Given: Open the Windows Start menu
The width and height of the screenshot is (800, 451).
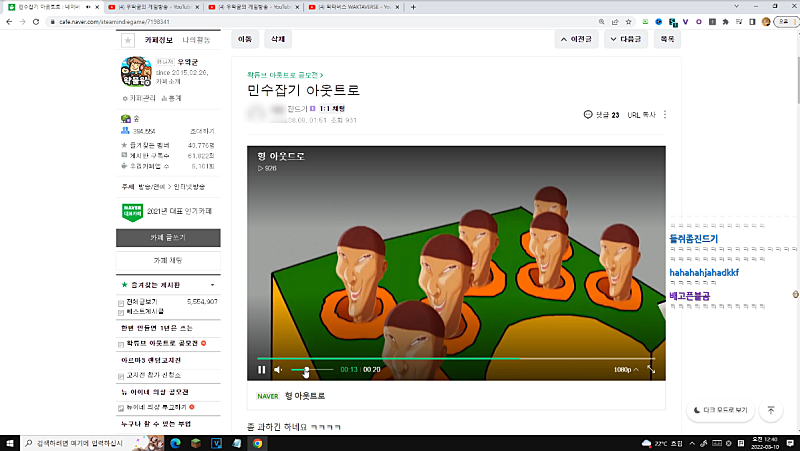Looking at the screenshot, I should coord(9,443).
